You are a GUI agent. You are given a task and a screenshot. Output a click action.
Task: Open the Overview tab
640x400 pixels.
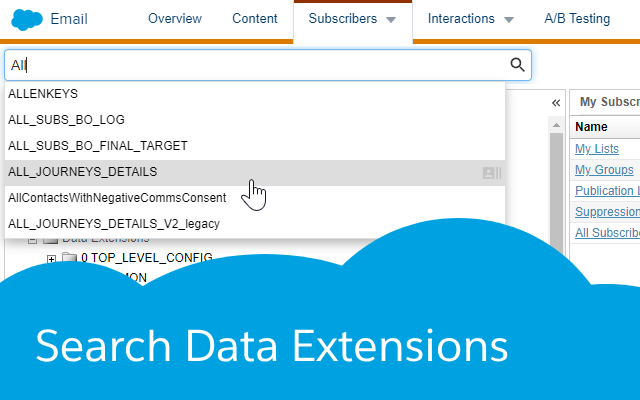[174, 19]
